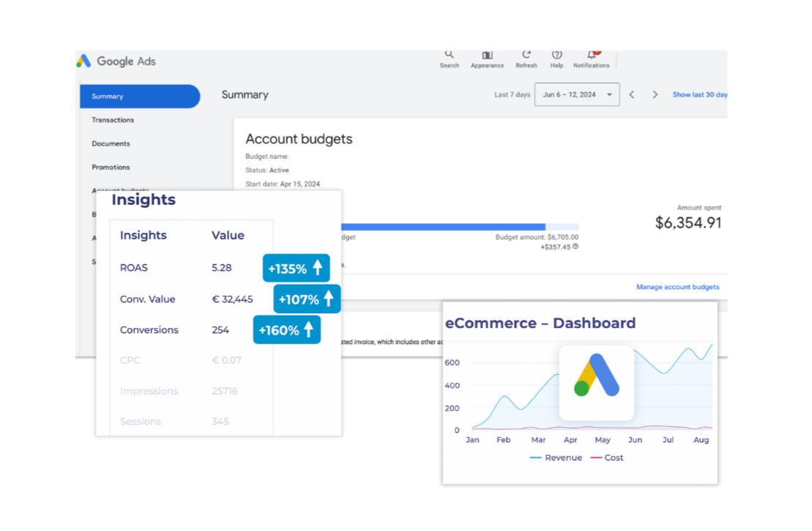Open the Jun 6 – 12, 2024 date dropdown
This screenshot has width=812, height=531.
(577, 94)
